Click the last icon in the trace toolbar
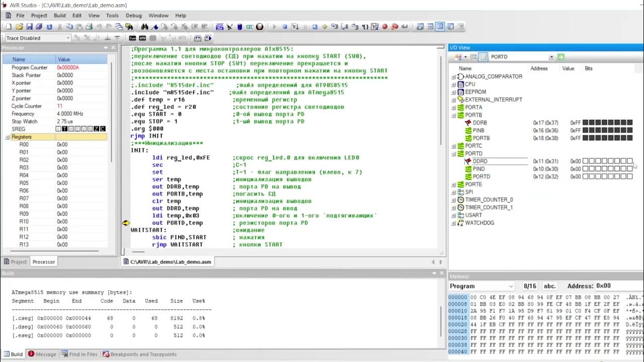The width and height of the screenshot is (644, 362). click(x=208, y=38)
